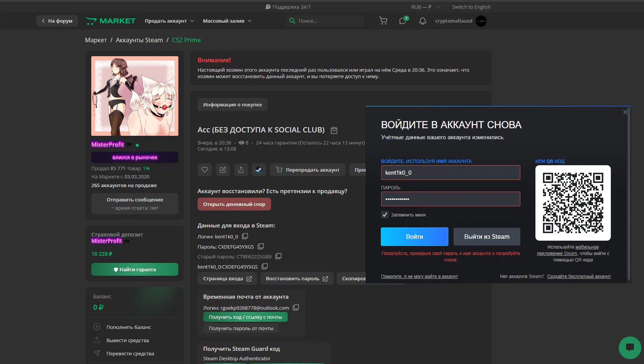Click the Пополнить баланс plus icon
Screen dimensions: 644x364
97,327
